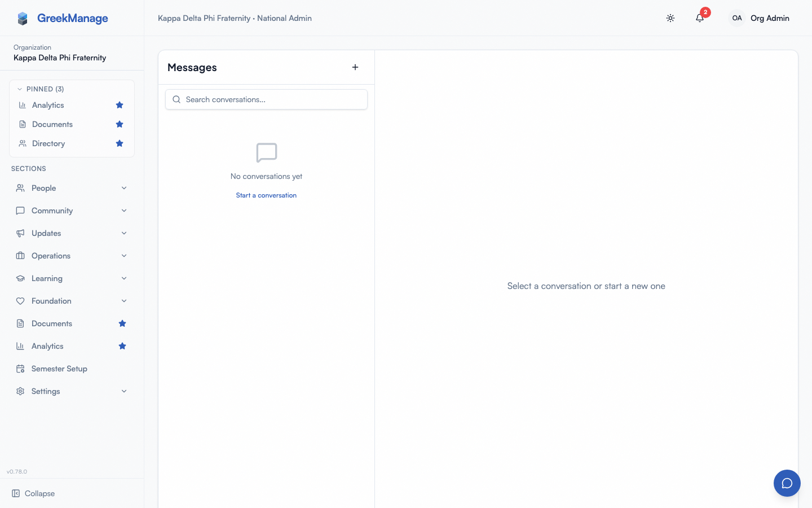Click the Updates megaphone icon
The image size is (812, 508).
(20, 233)
